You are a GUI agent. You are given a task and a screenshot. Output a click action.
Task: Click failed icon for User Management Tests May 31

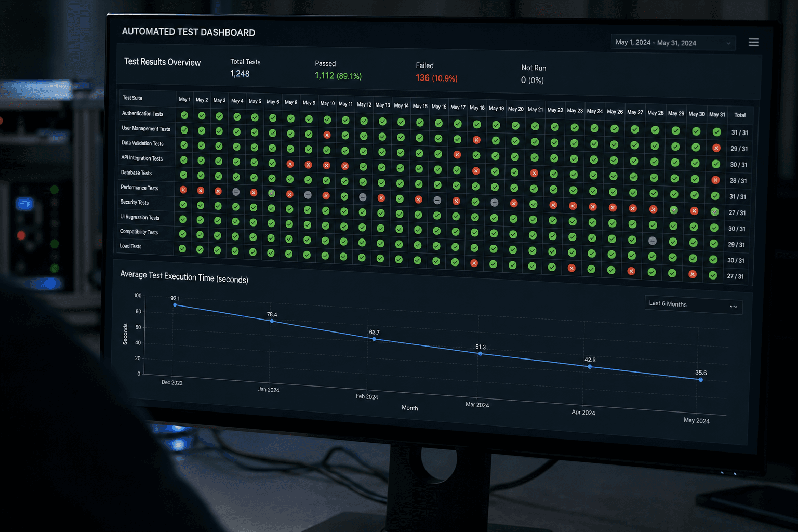click(x=716, y=148)
